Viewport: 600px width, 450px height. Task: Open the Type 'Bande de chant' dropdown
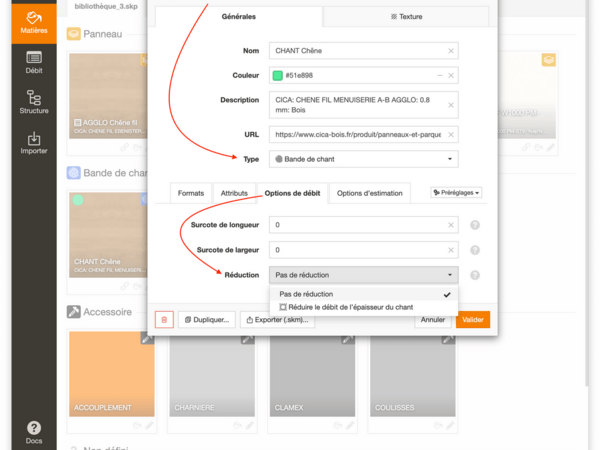click(365, 159)
